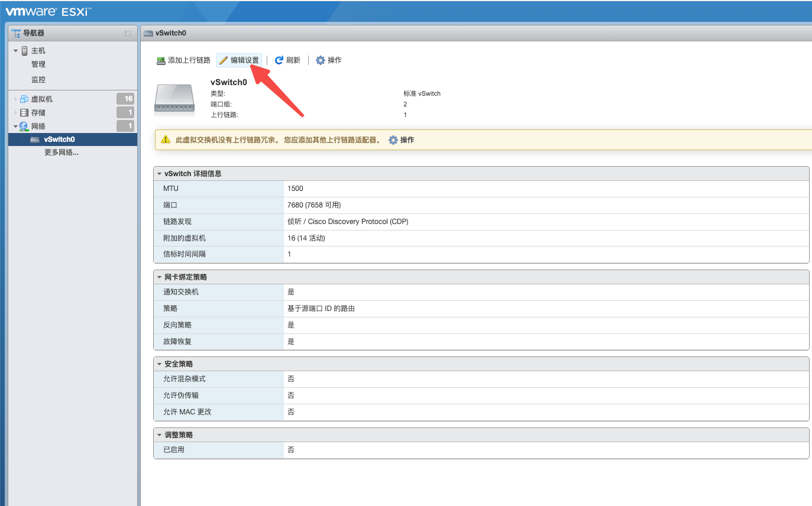Expand the 虚拟机 tree node

(x=16, y=99)
